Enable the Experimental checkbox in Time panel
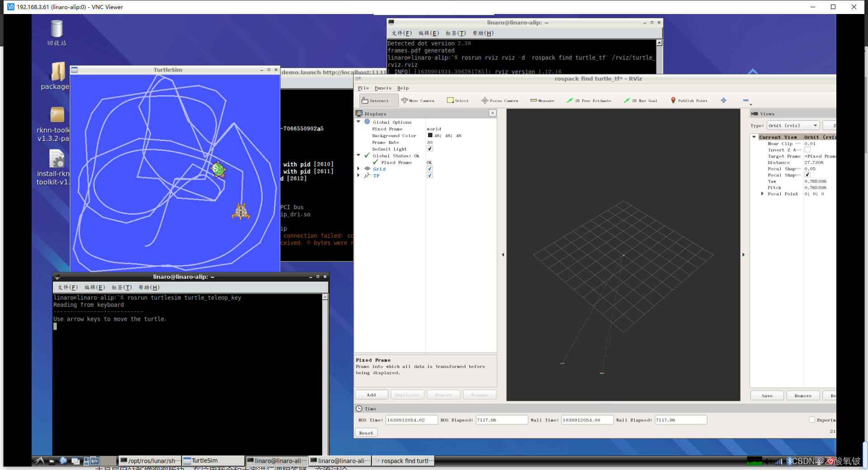This screenshot has width=868, height=470. tap(812, 420)
